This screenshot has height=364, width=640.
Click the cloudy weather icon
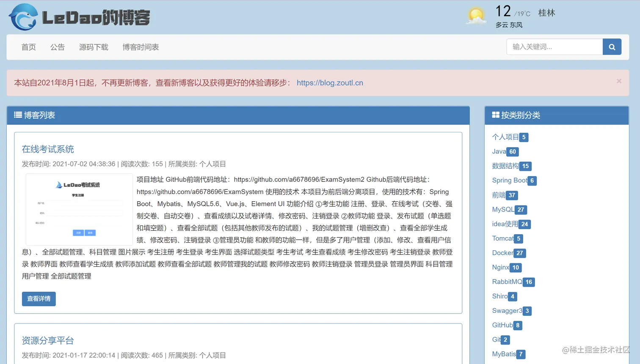476,16
